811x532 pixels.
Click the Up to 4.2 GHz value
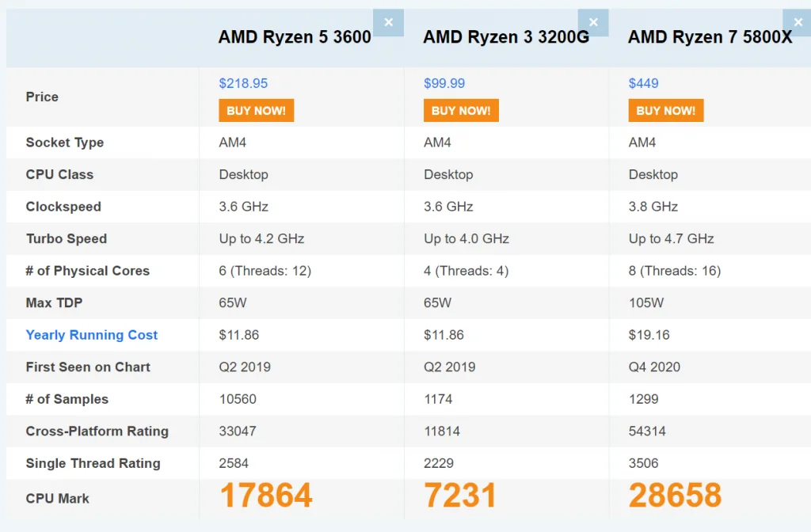261,239
